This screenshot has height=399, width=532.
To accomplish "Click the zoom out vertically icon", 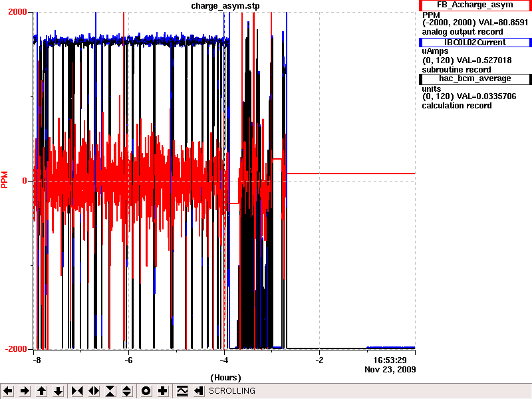I will [x=127, y=391].
